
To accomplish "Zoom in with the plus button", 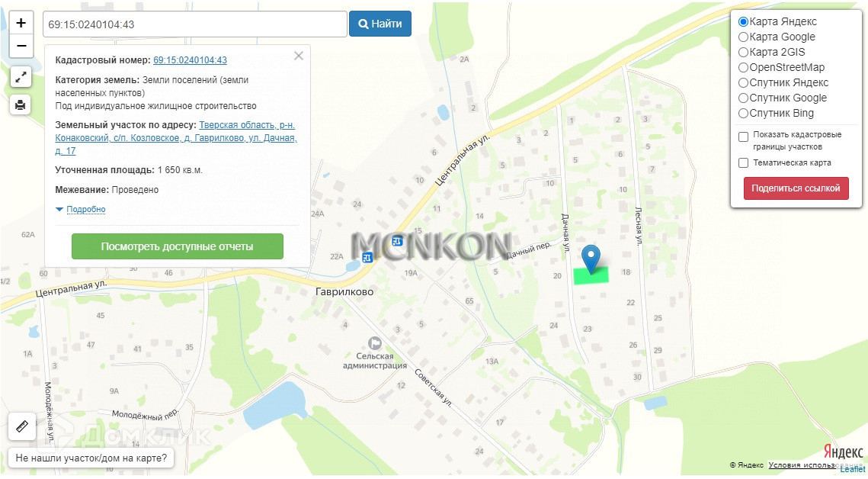I will pyautogui.click(x=21, y=23).
